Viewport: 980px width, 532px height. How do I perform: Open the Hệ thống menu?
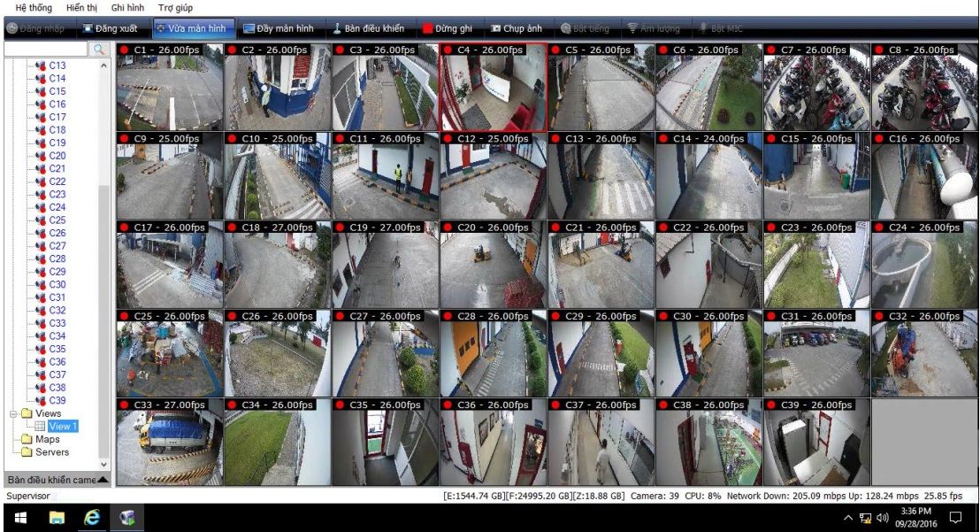[34, 8]
